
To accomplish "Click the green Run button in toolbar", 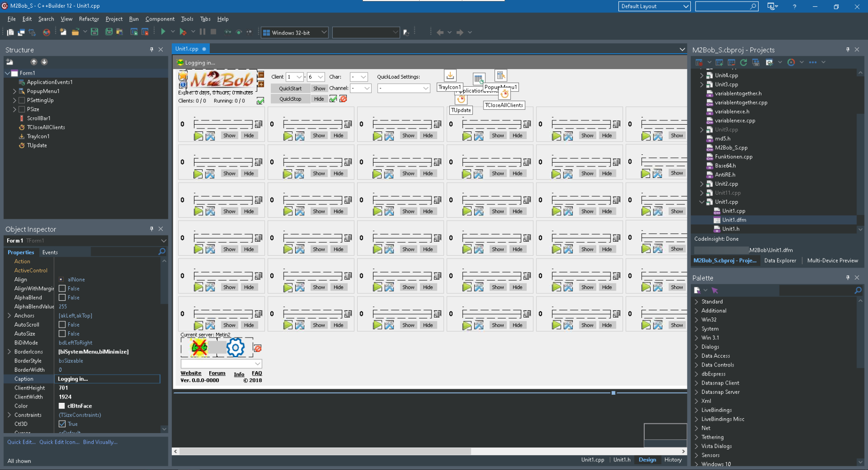I will coord(163,32).
